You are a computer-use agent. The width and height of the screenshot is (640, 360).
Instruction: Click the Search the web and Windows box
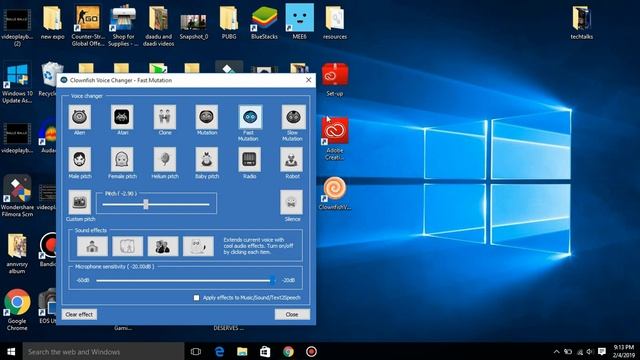(103, 351)
